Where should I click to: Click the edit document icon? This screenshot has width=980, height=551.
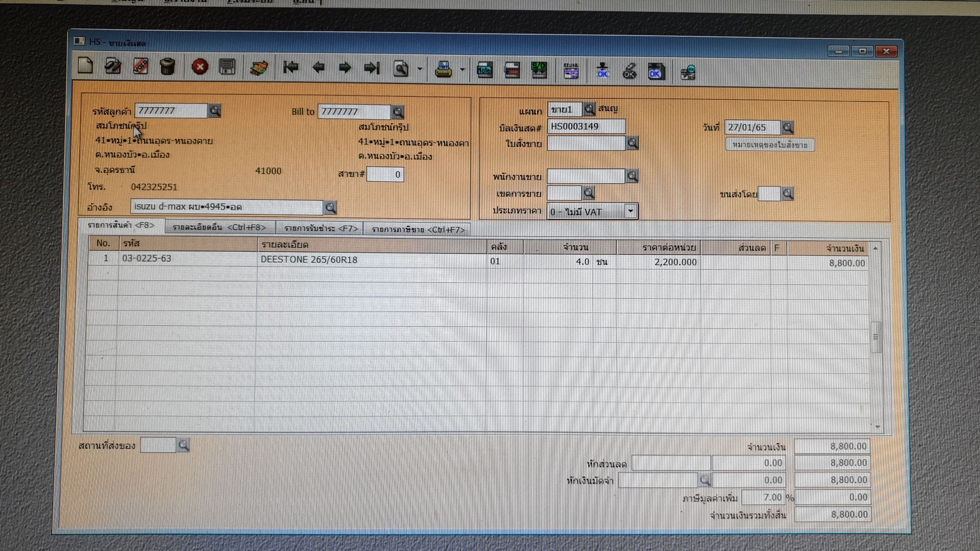tap(113, 66)
